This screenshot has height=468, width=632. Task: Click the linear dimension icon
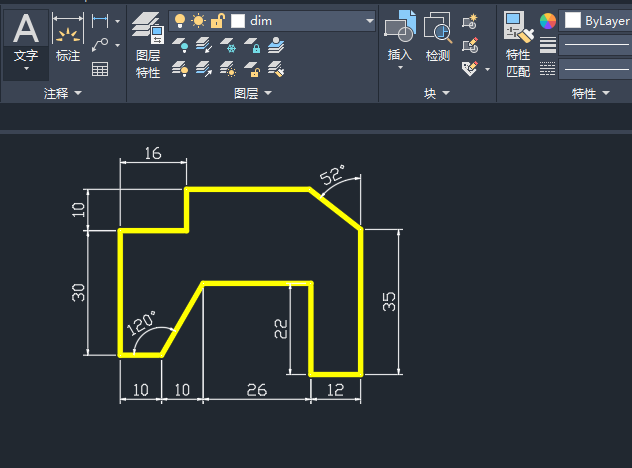tap(100, 21)
